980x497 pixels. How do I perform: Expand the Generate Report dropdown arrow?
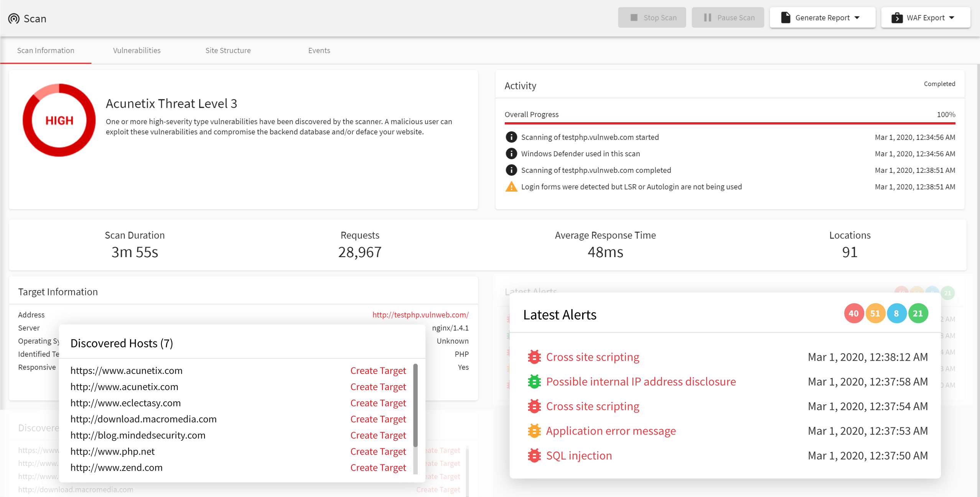pos(861,17)
